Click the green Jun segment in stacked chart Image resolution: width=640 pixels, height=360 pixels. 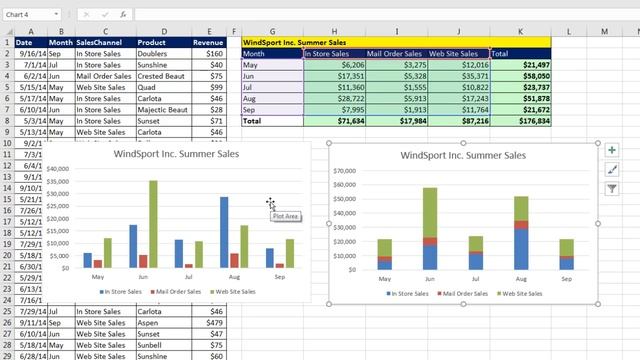click(430, 213)
